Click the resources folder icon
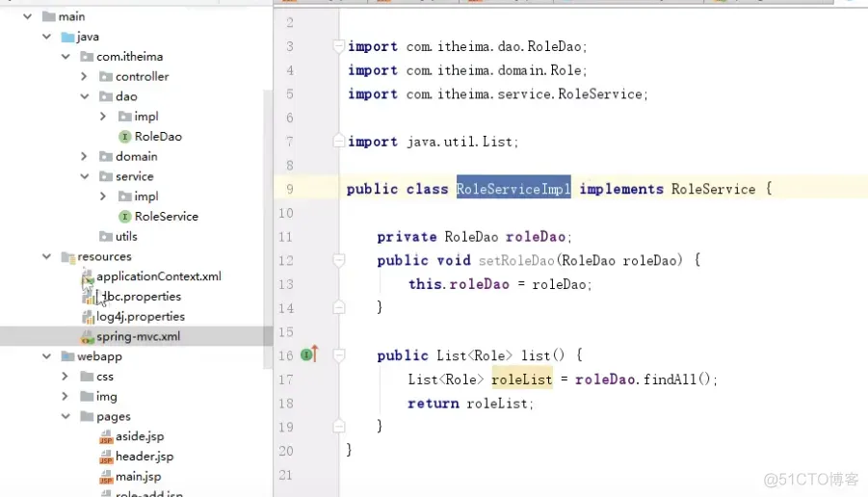The height and width of the screenshot is (497, 868). coord(68,257)
